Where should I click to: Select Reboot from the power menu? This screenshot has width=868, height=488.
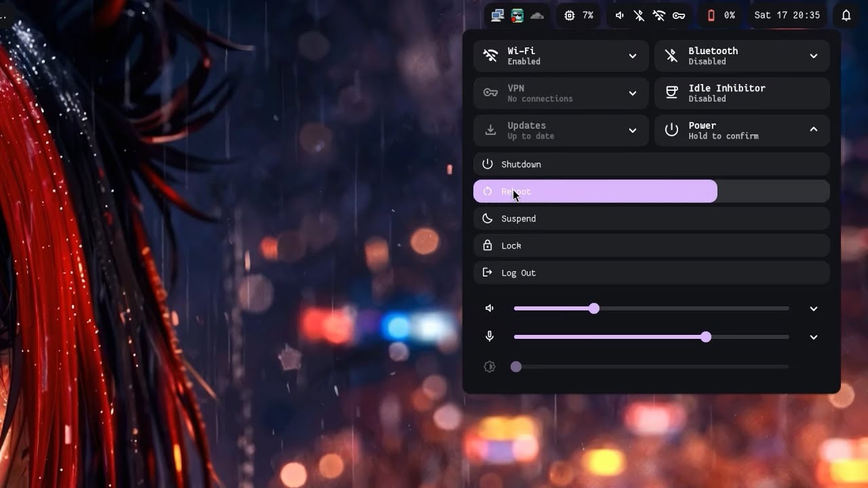coord(652,191)
